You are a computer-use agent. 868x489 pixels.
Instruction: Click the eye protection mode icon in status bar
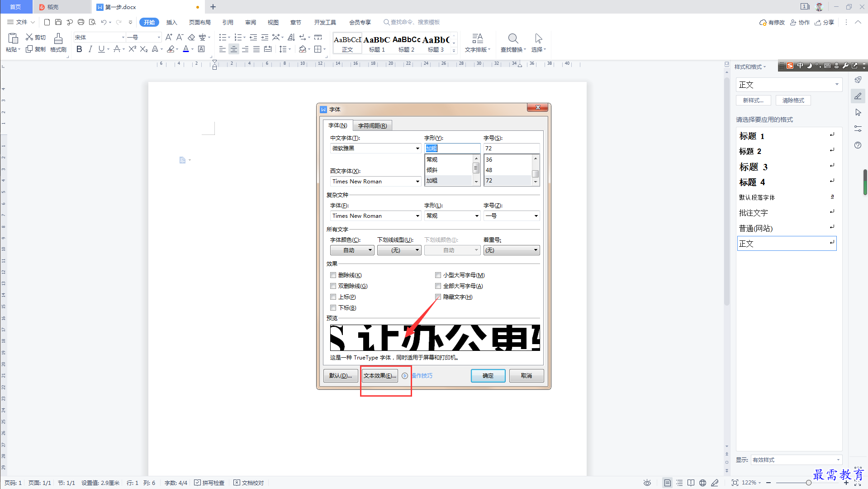647,483
